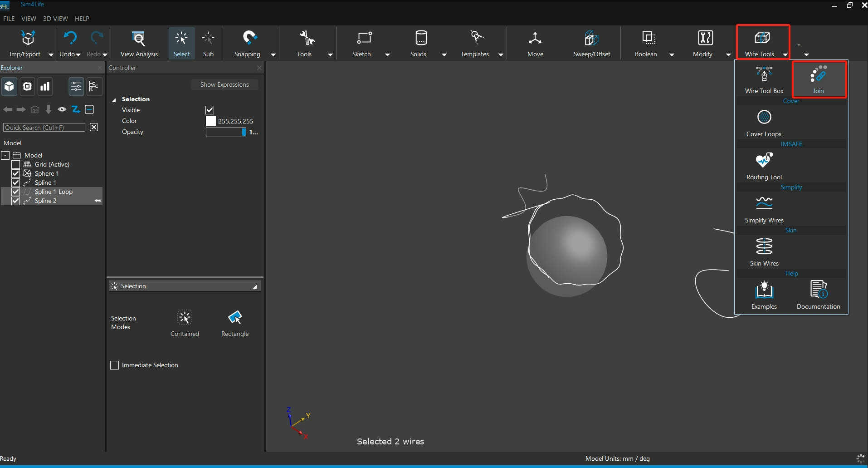Screen dimensions: 868x468
Task: Open the FILE menu
Action: click(9, 19)
